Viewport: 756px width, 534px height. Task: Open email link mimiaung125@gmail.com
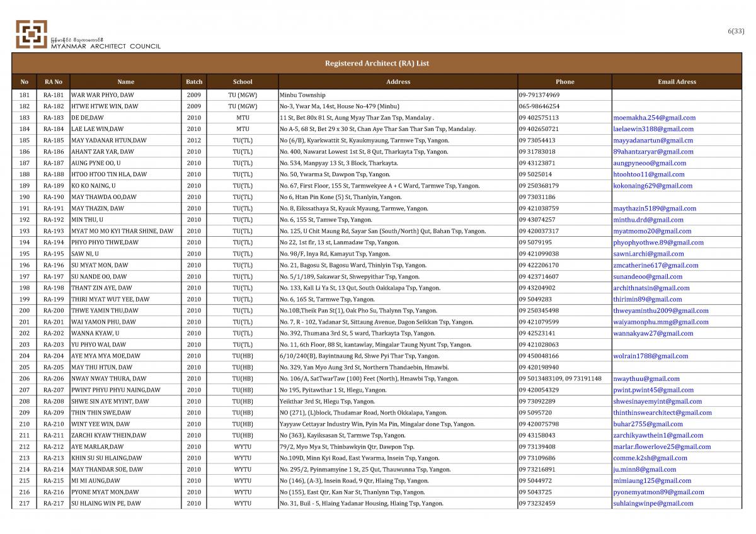point(651,480)
